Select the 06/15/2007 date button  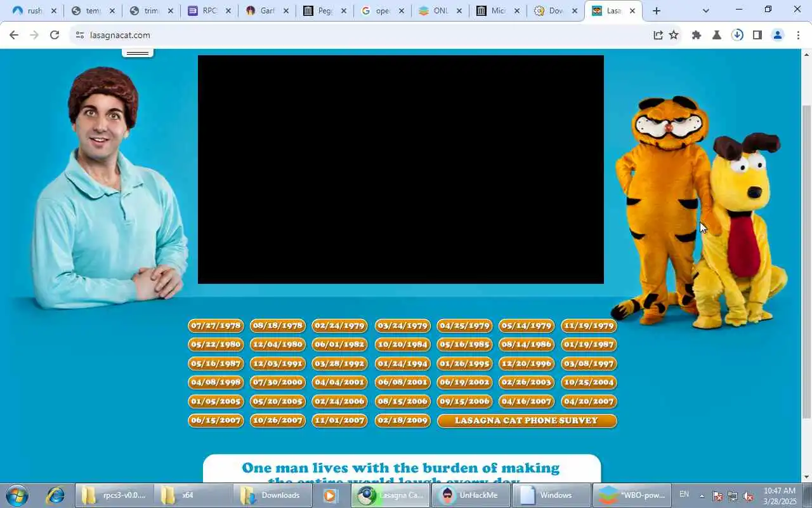click(x=216, y=420)
